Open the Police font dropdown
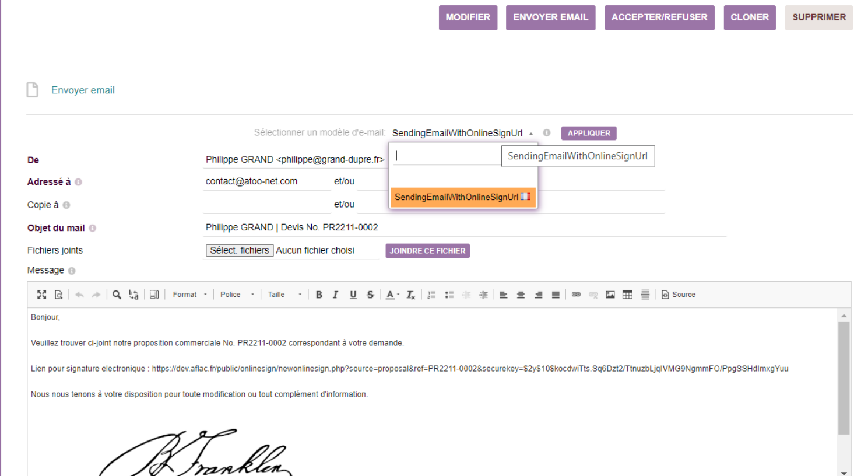This screenshot has height=476, width=868. [237, 295]
